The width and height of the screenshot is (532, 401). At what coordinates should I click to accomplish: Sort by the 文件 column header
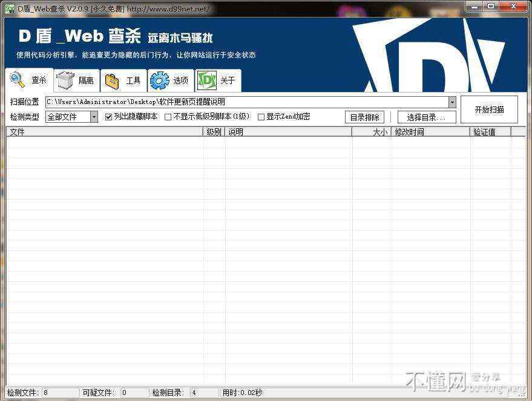coord(105,131)
